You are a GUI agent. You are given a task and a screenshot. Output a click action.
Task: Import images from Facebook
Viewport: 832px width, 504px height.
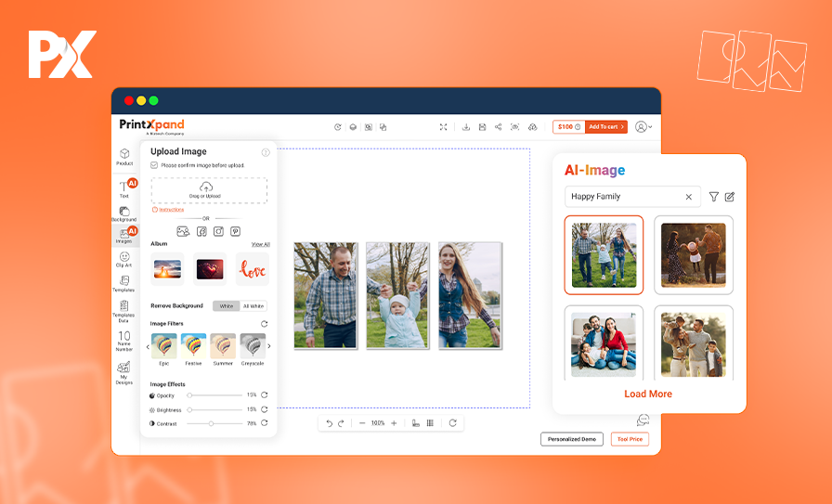(x=201, y=231)
